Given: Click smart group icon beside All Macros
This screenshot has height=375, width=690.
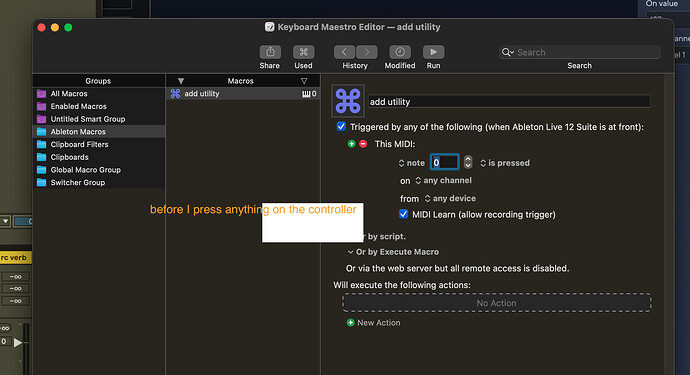Looking at the screenshot, I should (41, 94).
